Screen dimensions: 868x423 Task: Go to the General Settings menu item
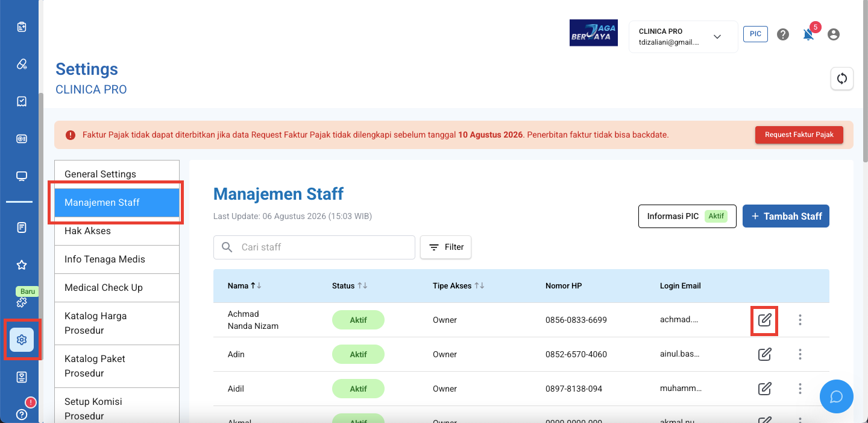[x=117, y=174]
